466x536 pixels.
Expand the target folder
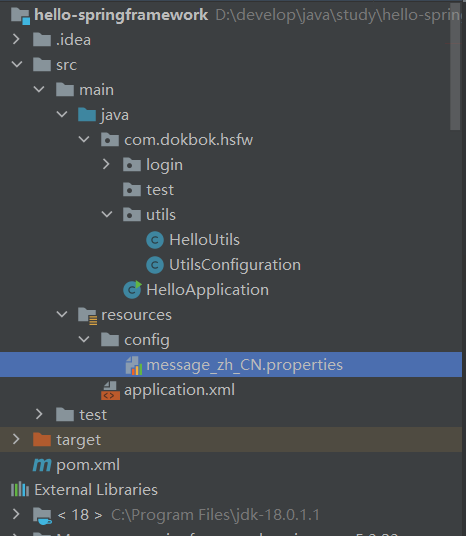16,440
